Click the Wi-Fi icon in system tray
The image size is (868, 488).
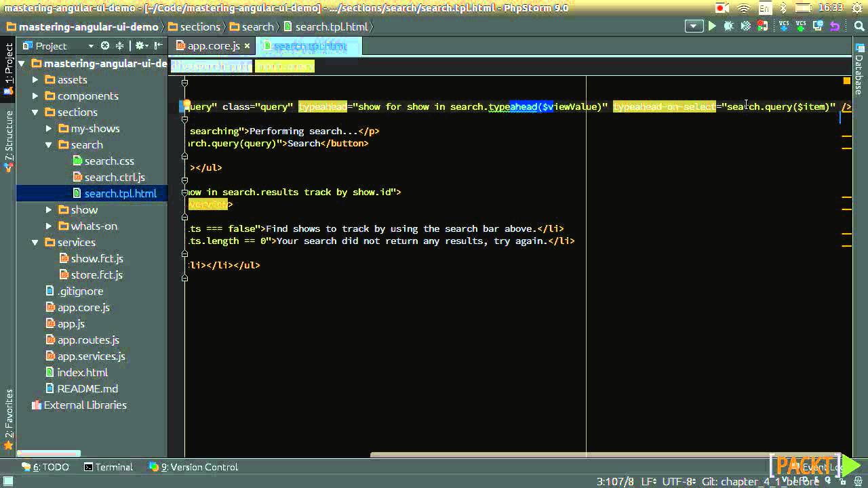[x=743, y=8]
